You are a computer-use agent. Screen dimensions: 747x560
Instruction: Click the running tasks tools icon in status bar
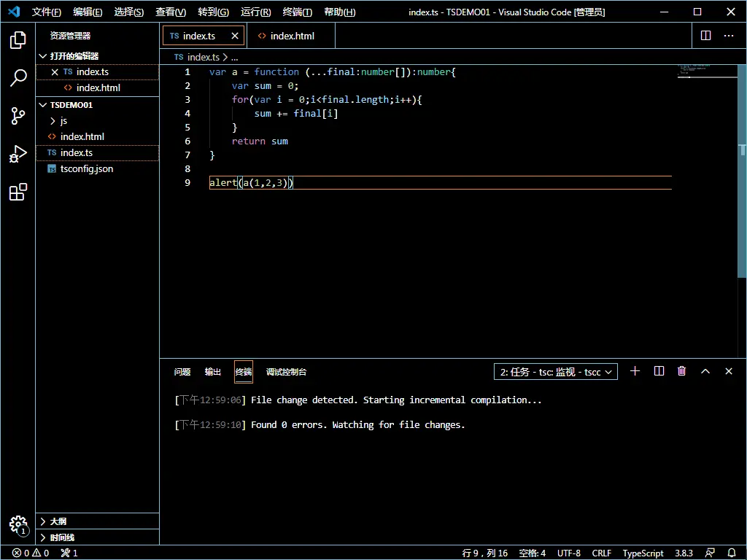[x=69, y=553]
